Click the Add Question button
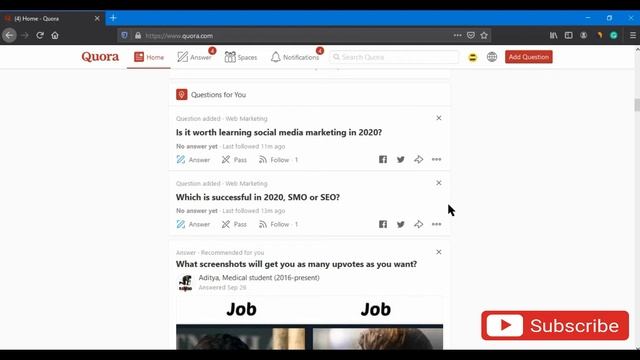Viewport: 640px width, 360px height. 529,57
